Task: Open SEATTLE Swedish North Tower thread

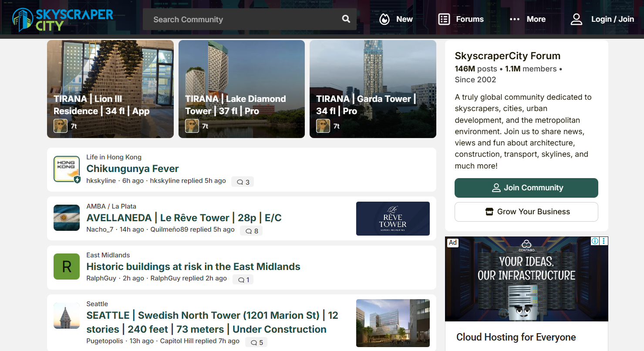Action: click(x=212, y=322)
